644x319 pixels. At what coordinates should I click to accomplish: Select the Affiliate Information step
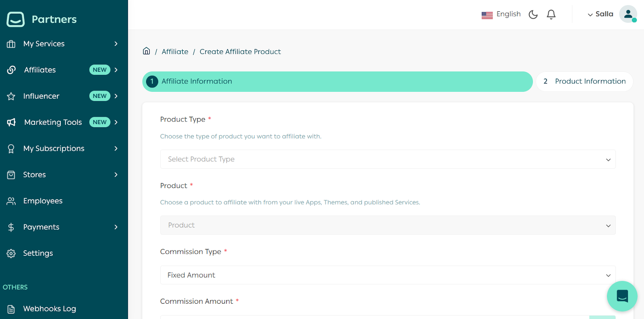tap(337, 82)
